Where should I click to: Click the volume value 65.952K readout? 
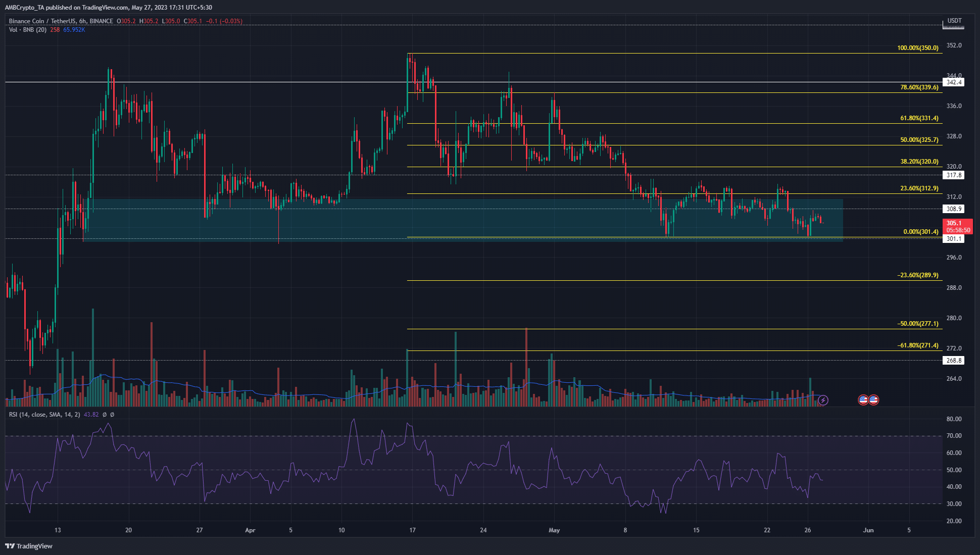click(x=74, y=30)
